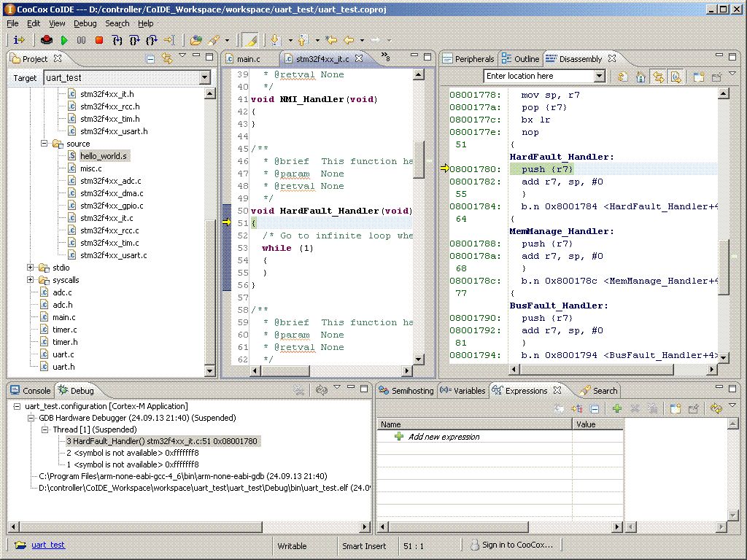
Task: Click the Home icon in Disassembly toolbar
Action: [640, 77]
